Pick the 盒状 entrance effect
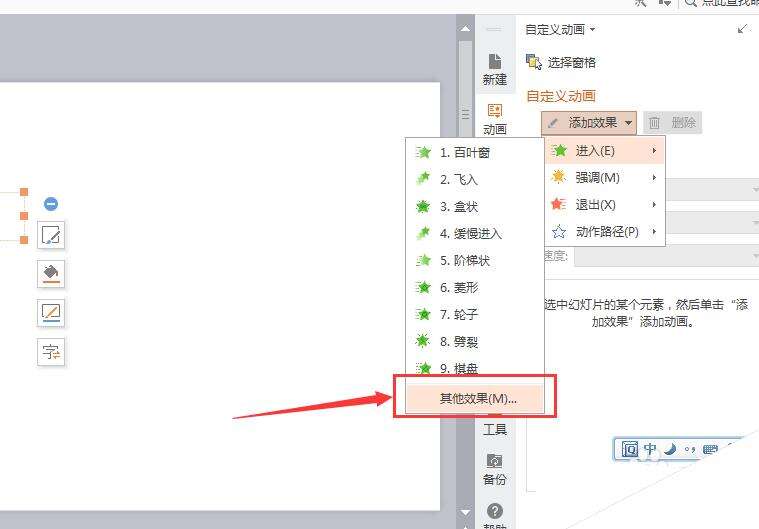This screenshot has height=529, width=759. click(474, 207)
